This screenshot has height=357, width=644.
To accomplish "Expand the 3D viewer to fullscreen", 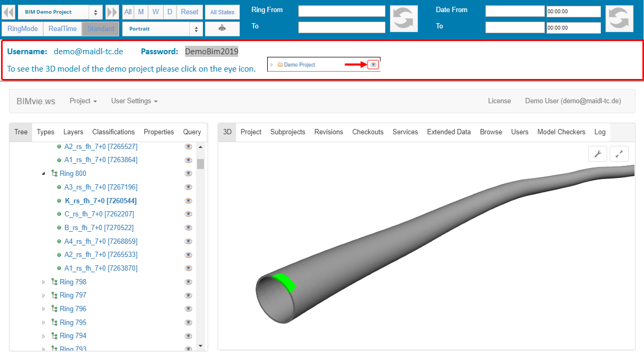I will pos(619,154).
